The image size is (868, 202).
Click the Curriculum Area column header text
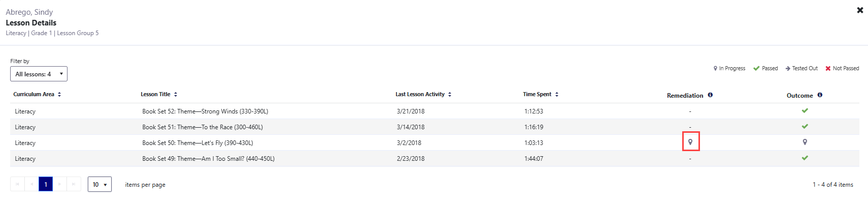click(34, 95)
